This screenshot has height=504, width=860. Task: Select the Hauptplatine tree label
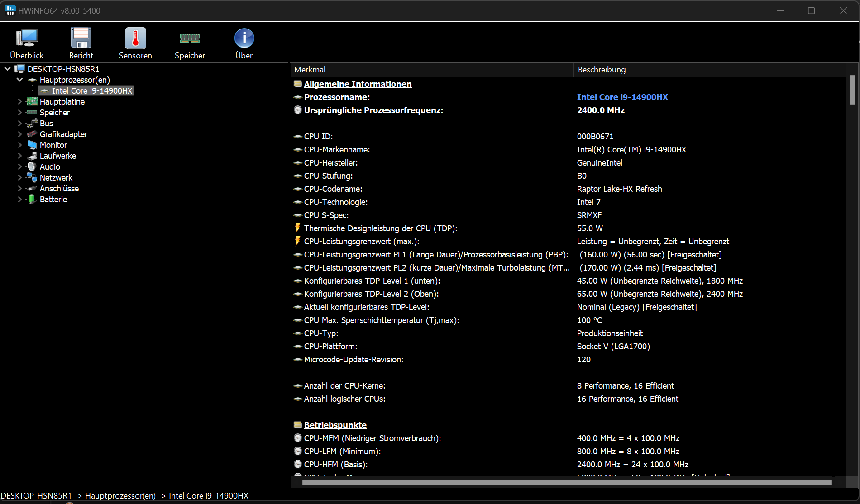(62, 101)
